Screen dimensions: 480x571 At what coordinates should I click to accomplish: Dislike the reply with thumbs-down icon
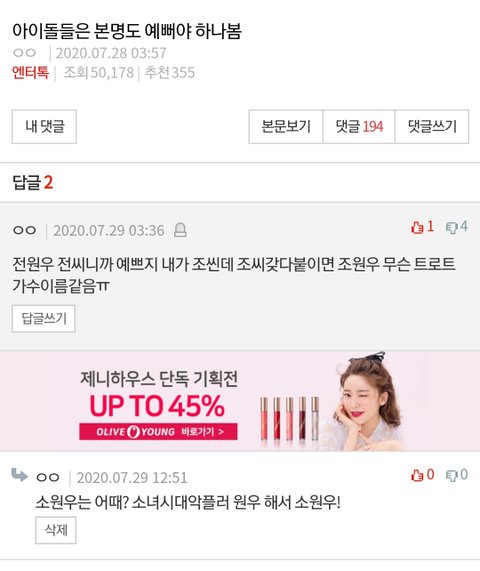click(x=452, y=475)
